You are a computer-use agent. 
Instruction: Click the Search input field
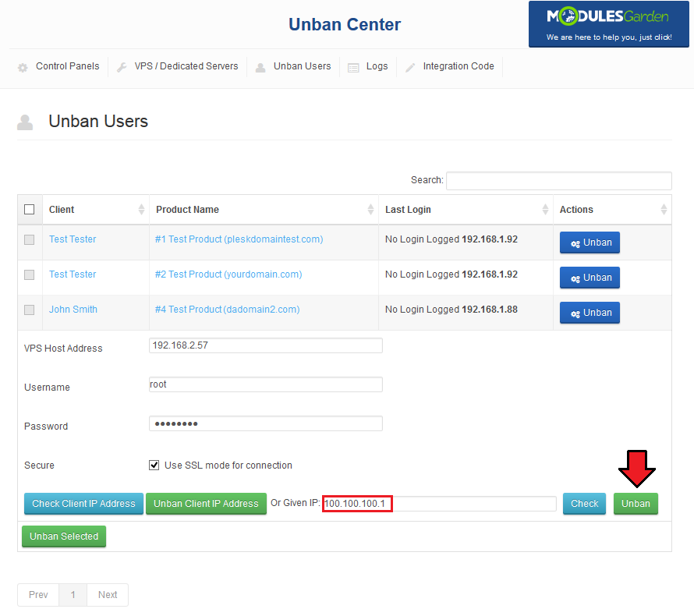558,181
